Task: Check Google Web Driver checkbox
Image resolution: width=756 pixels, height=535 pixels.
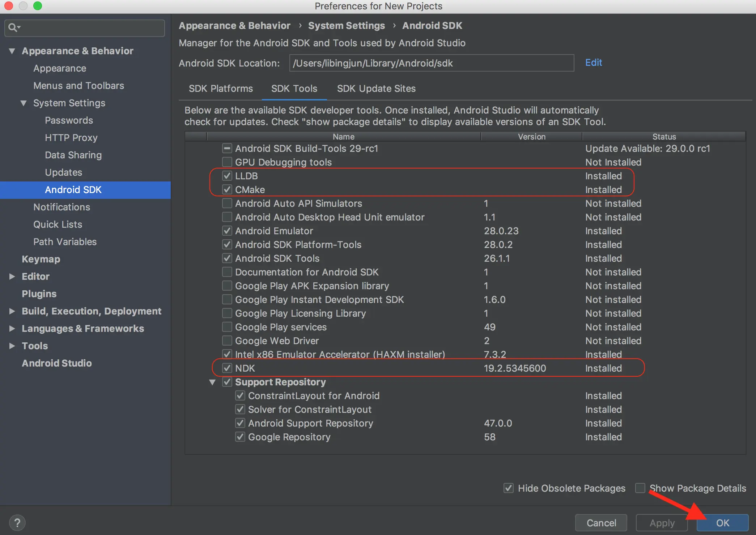Action: click(227, 341)
